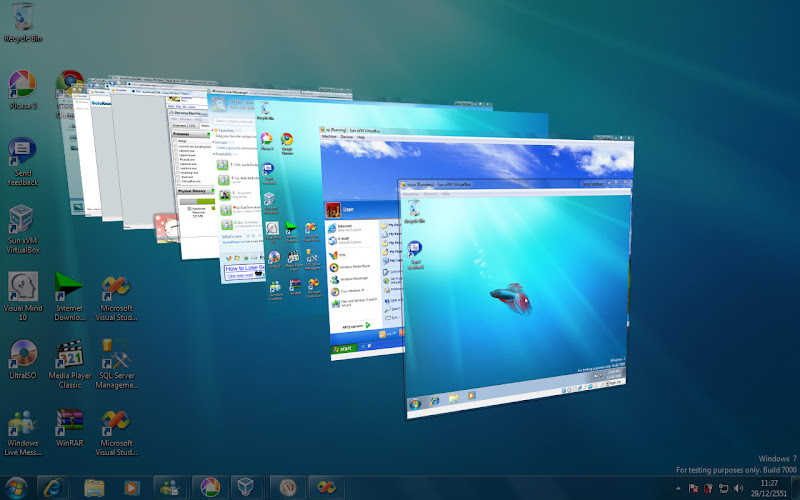The image size is (800, 500).
Task: Open Windows Media Player in XP start menu
Action: 349,267
